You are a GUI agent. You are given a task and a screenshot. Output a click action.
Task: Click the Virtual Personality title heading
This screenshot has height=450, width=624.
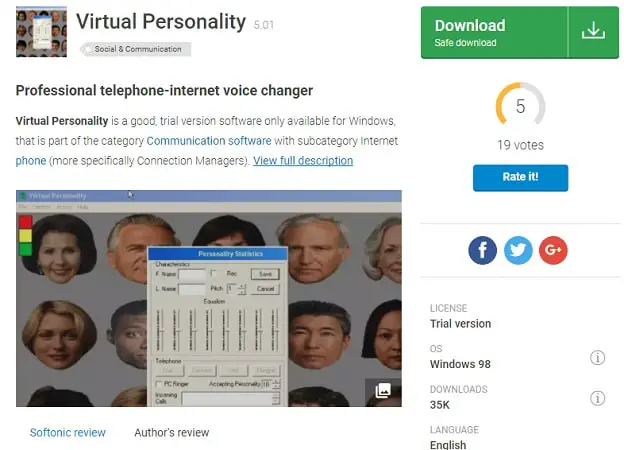click(161, 21)
